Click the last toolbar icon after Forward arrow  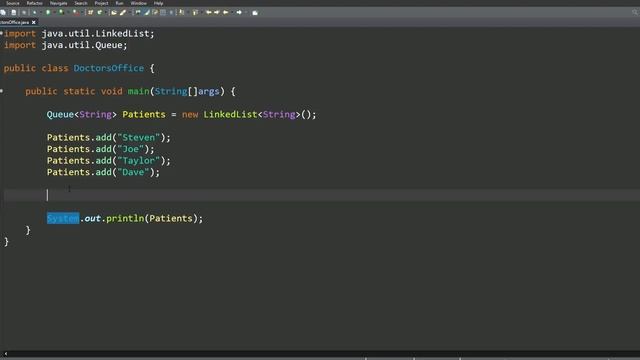pos(255,13)
